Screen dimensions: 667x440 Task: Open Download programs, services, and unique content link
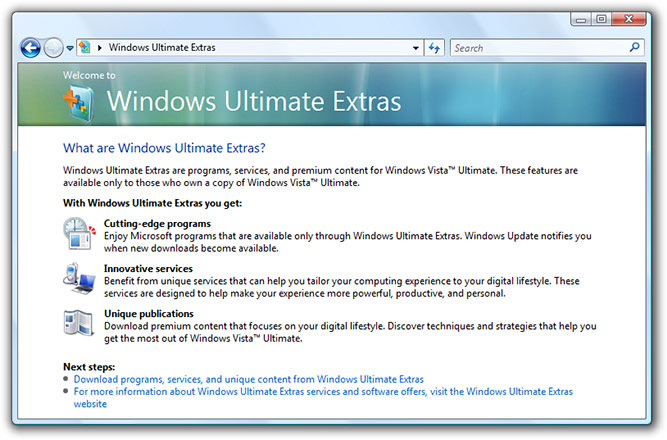pyautogui.click(x=249, y=379)
